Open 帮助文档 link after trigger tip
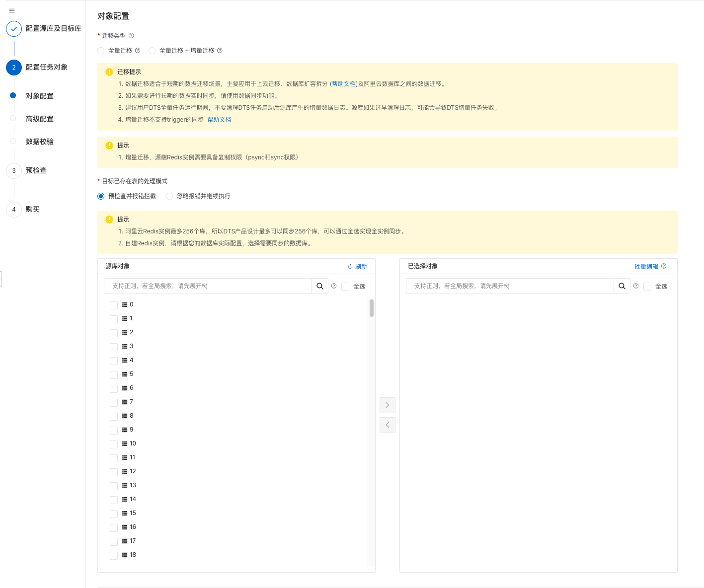Viewport: 704px width, 588px height. tap(219, 120)
